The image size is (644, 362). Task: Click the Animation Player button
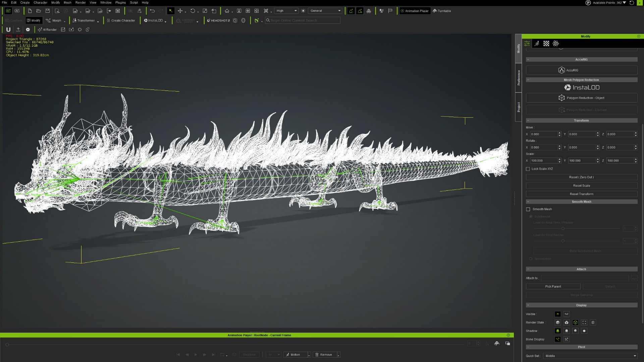tap(415, 11)
